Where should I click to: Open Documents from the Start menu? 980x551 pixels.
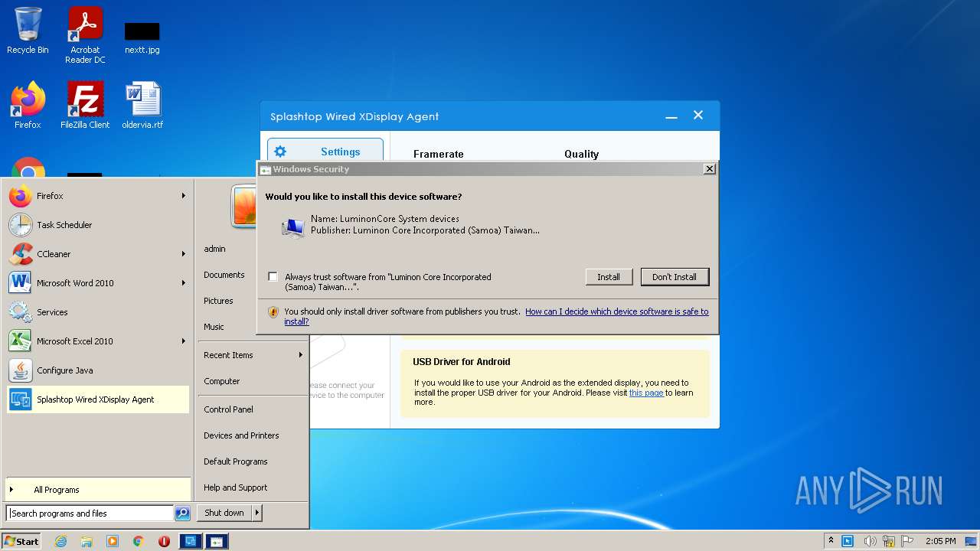(x=224, y=275)
